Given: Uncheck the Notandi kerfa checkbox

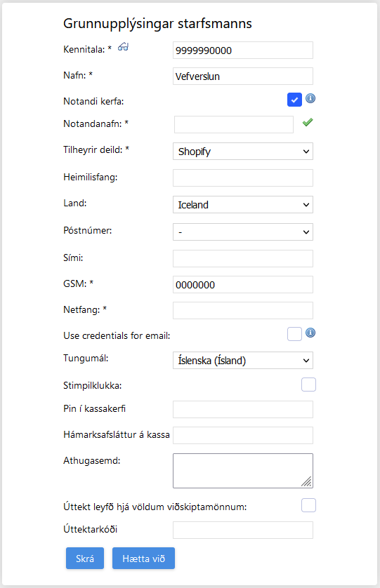Looking at the screenshot, I should coord(294,100).
